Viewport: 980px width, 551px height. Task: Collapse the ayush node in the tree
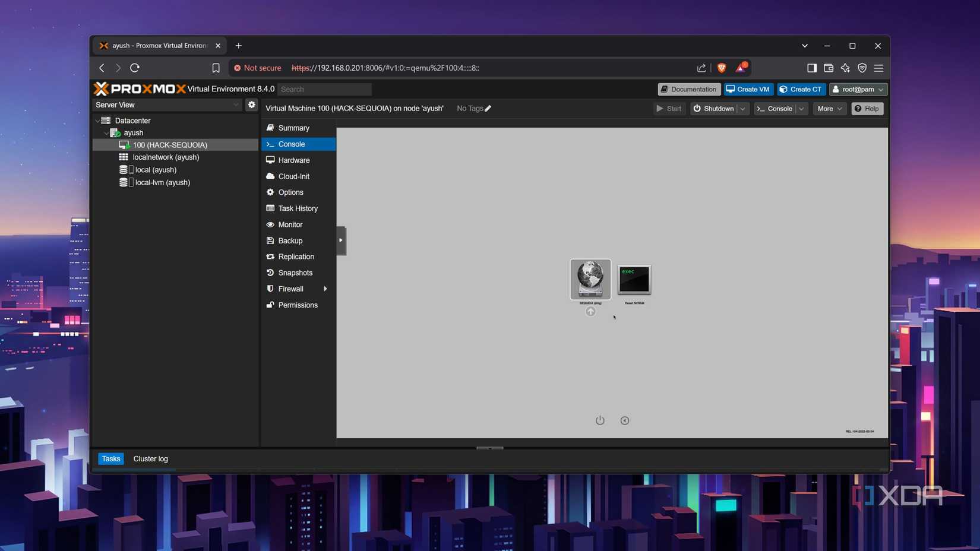pos(106,133)
